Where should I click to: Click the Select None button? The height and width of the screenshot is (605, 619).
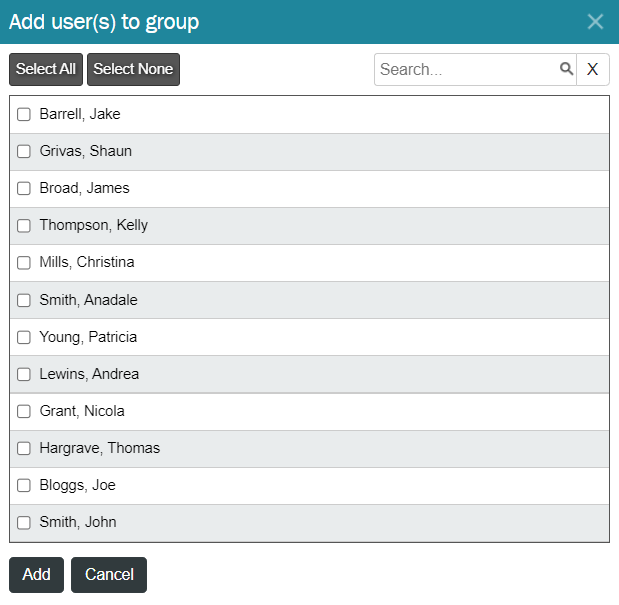pos(133,69)
